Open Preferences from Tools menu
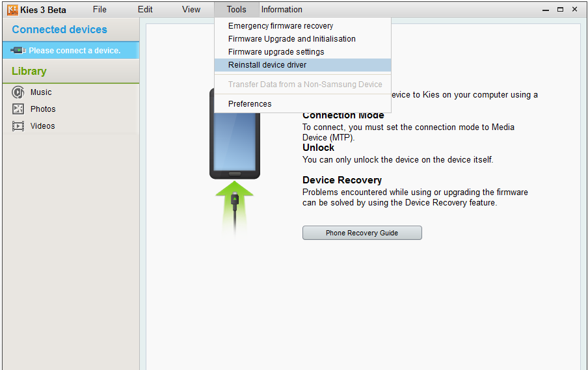Screen dimensions: 588x370 pos(303,104)
